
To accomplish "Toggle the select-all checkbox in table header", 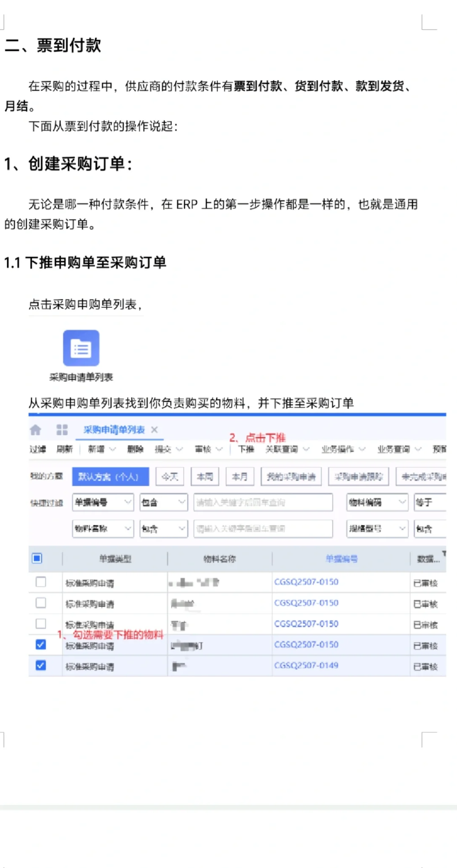I will pyautogui.click(x=37, y=558).
